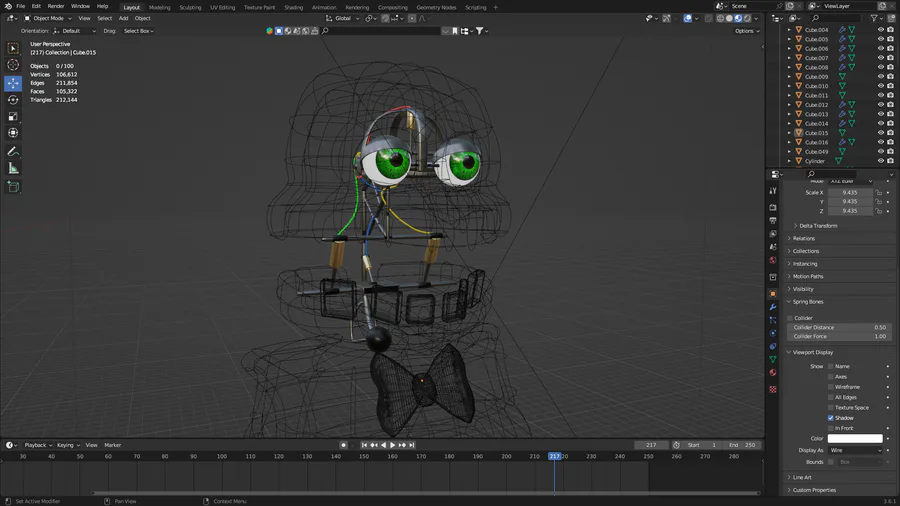Click the Collider Distance slider
This screenshot has height=506, width=900.
[839, 328]
